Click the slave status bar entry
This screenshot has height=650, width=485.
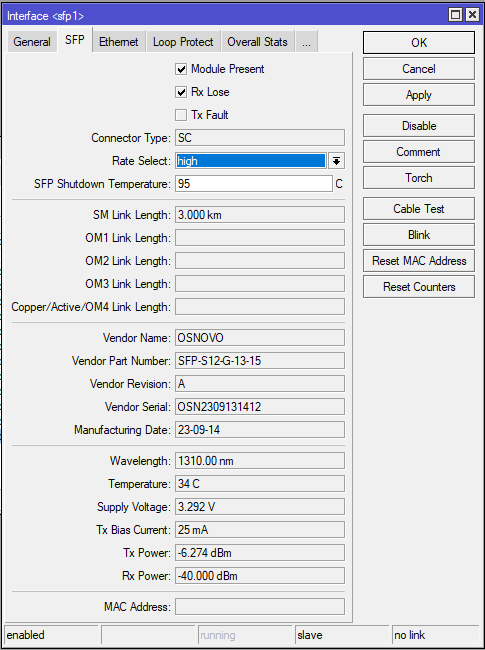(342, 635)
